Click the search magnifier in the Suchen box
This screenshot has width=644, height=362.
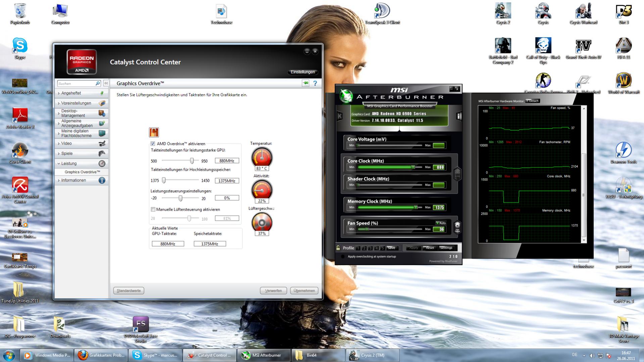pos(98,83)
